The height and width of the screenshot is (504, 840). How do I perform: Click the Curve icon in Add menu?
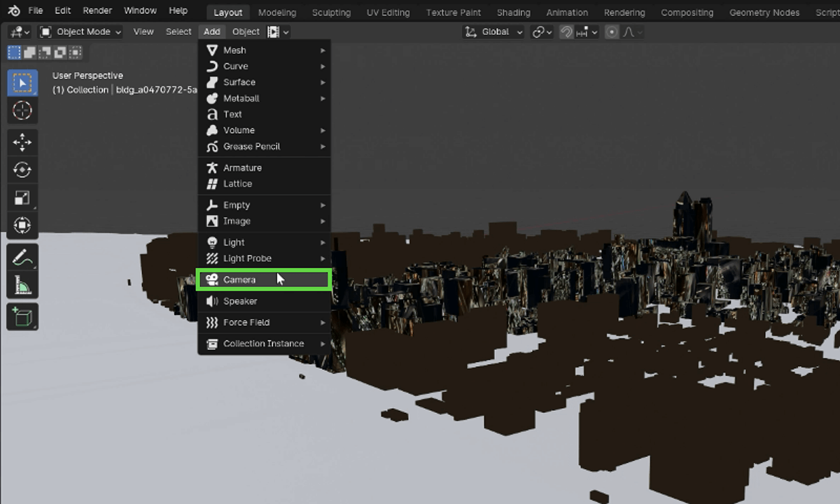click(212, 66)
